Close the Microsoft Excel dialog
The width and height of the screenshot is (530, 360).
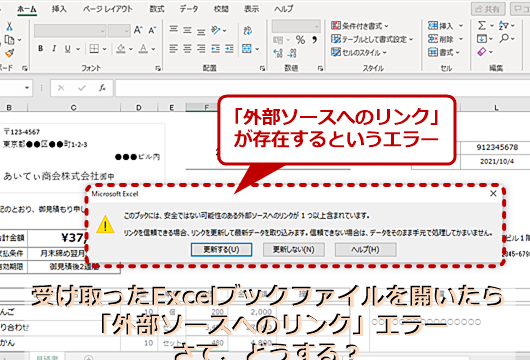click(x=493, y=193)
